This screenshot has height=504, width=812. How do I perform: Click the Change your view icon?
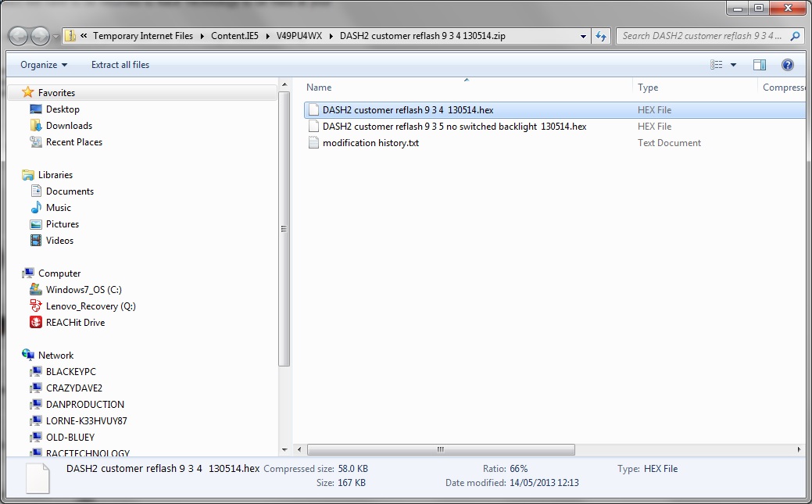(717, 65)
